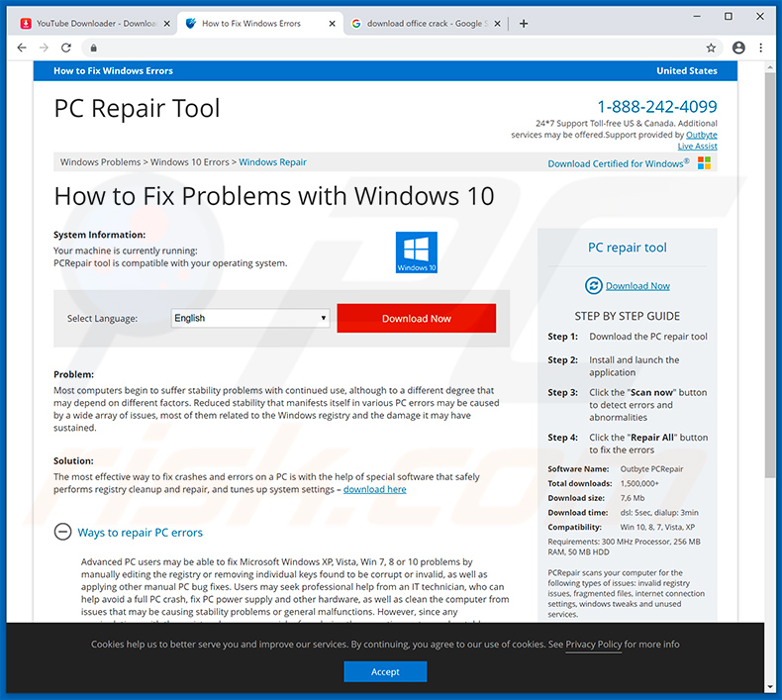This screenshot has height=700, width=782.
Task: Switch to YouTube Downloader tab
Action: 93,24
